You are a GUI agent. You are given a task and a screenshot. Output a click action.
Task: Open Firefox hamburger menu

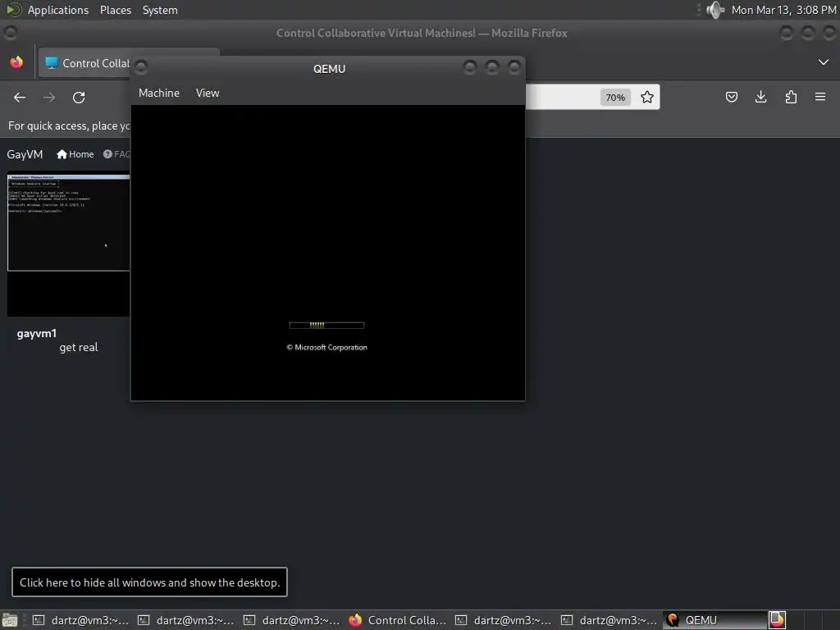[820, 97]
